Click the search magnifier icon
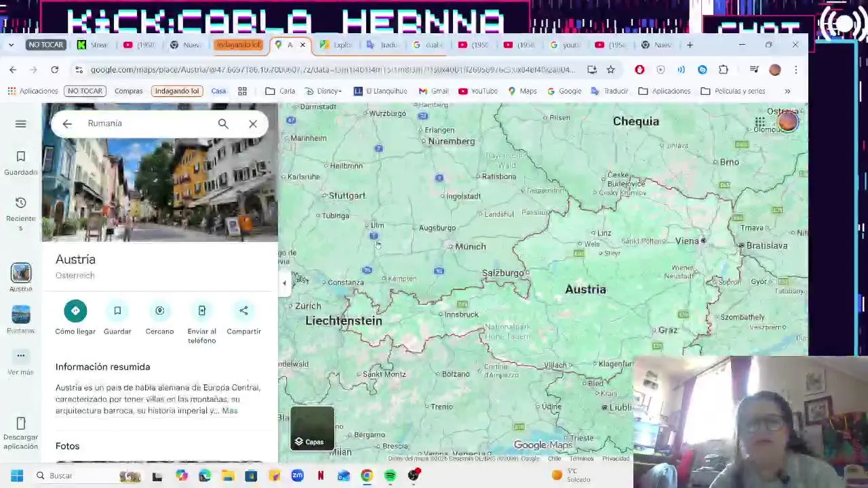The height and width of the screenshot is (488, 868). (x=223, y=123)
